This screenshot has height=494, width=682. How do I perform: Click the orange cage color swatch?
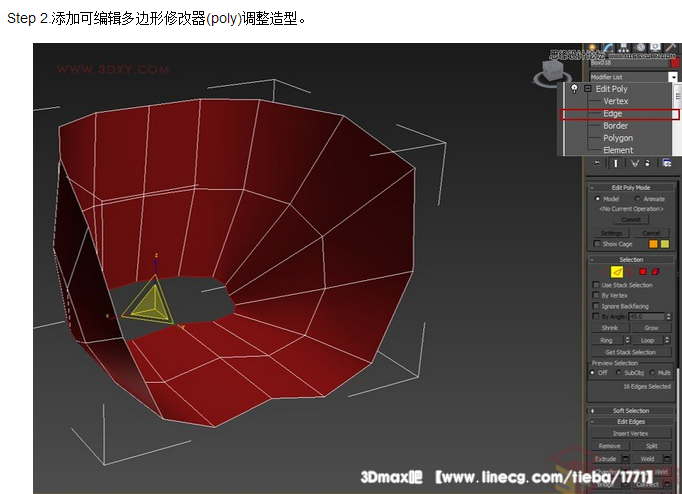click(x=651, y=244)
